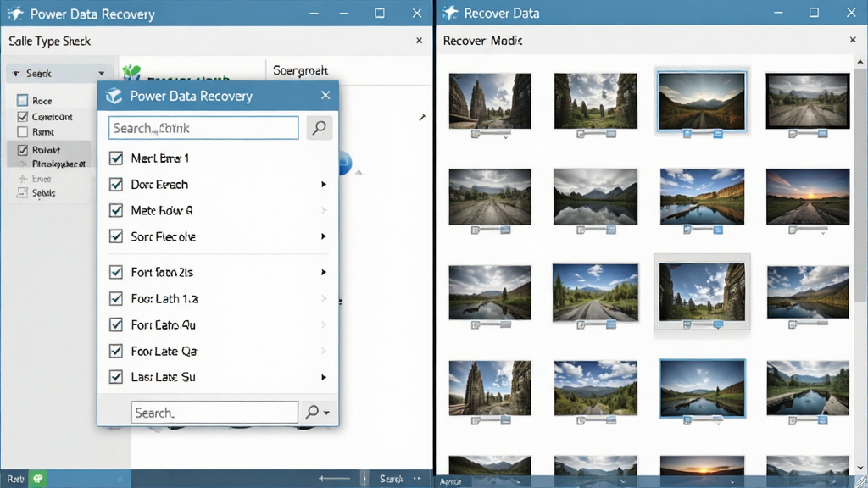Toggle the Mete how A checkbox
The width and height of the screenshot is (868, 488).
[x=115, y=210]
